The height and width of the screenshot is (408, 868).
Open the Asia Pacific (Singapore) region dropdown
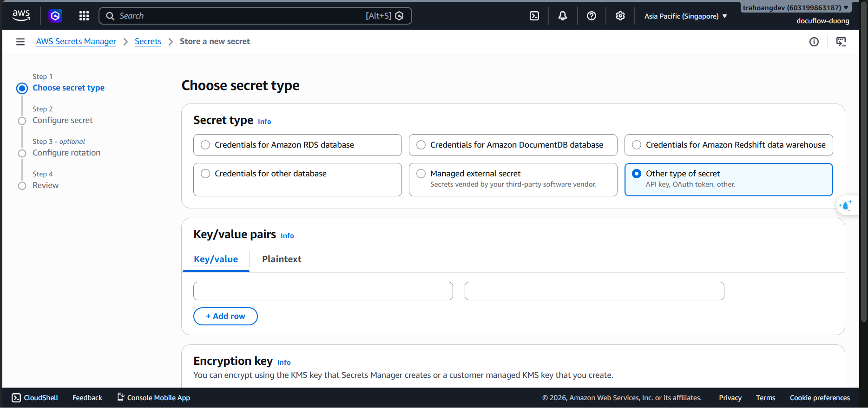point(686,16)
